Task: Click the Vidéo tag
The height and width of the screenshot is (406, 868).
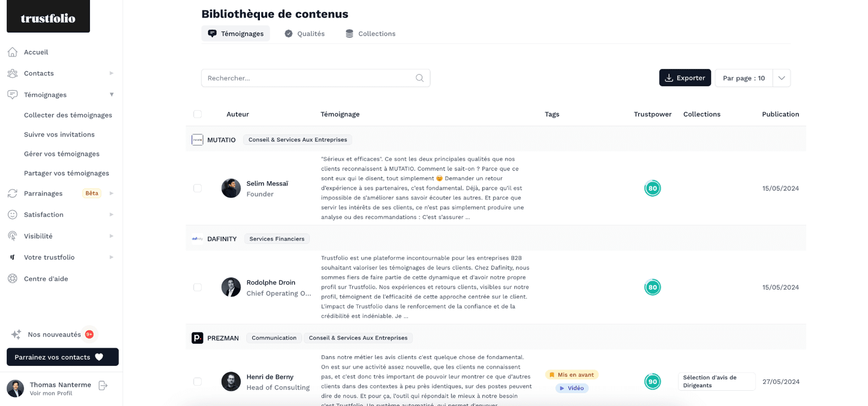Action: (x=572, y=388)
